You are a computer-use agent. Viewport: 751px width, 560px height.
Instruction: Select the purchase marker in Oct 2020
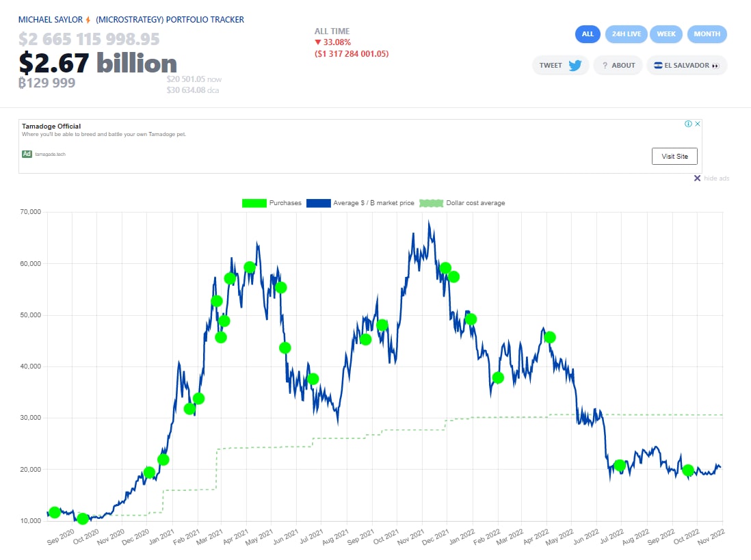pos(83,518)
